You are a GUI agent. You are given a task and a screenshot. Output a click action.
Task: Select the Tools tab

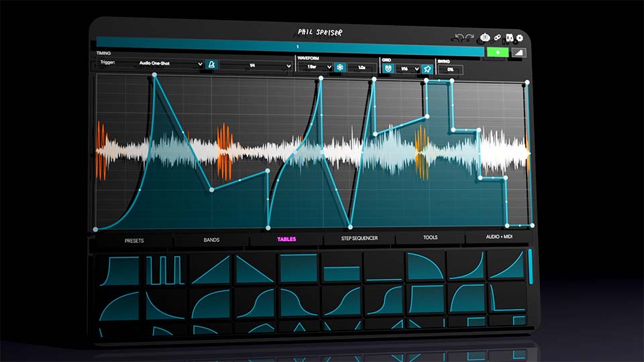pyautogui.click(x=430, y=237)
